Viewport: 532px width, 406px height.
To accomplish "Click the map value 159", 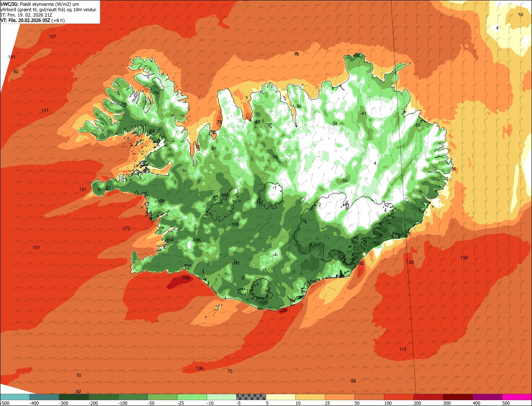I will (464, 258).
